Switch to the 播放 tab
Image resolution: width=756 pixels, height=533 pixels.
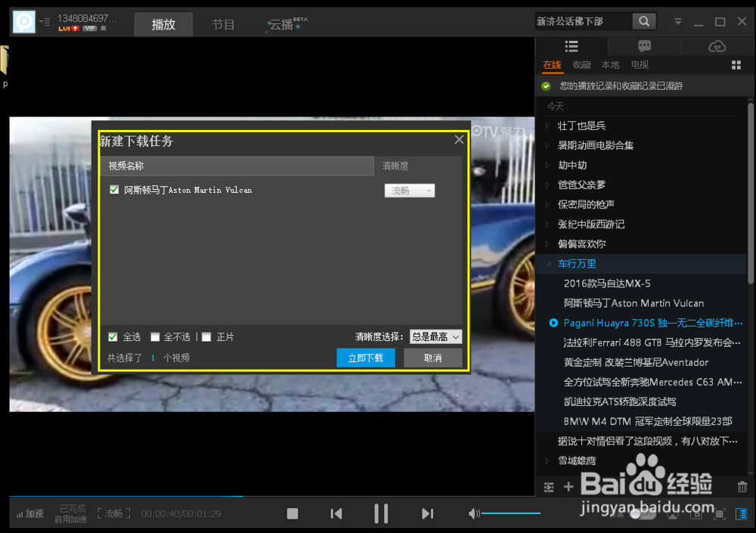click(x=163, y=25)
